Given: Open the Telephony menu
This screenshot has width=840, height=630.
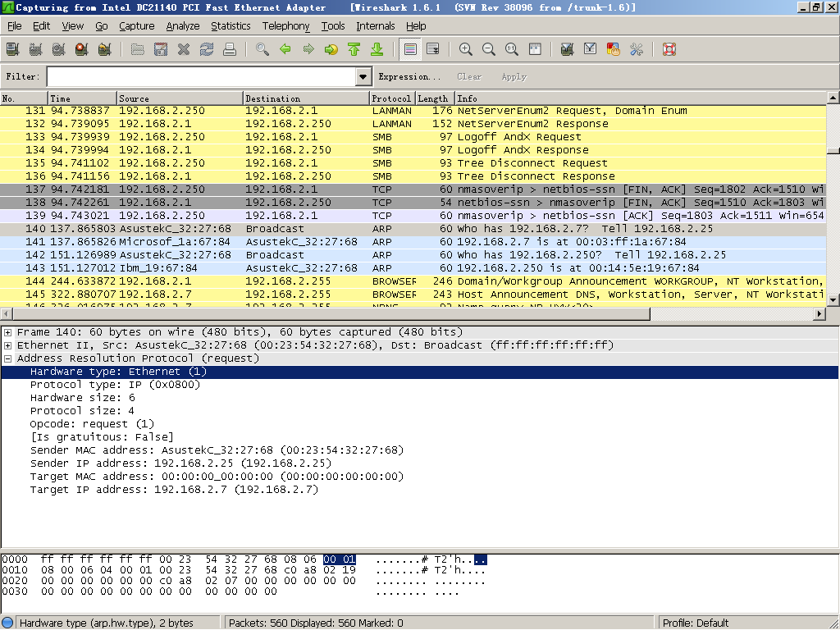Looking at the screenshot, I should point(285,25).
